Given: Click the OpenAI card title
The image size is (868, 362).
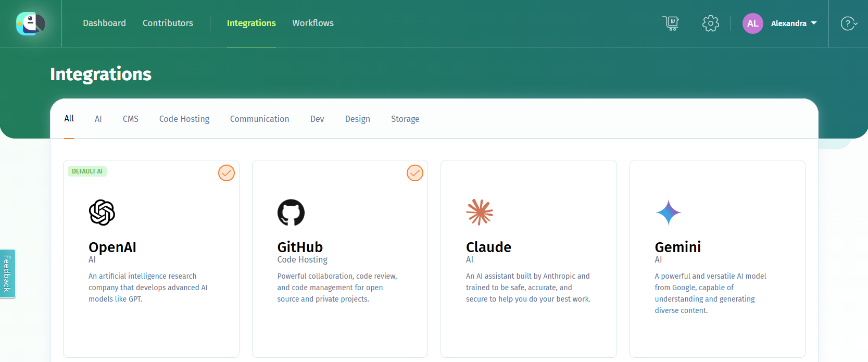Looking at the screenshot, I should 112,247.
